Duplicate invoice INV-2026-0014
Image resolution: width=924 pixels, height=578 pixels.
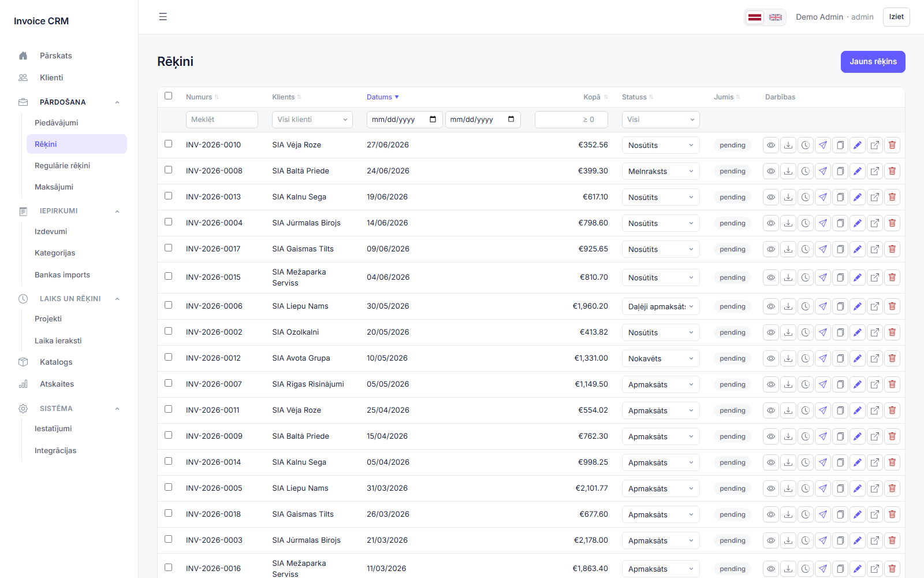pyautogui.click(x=840, y=462)
